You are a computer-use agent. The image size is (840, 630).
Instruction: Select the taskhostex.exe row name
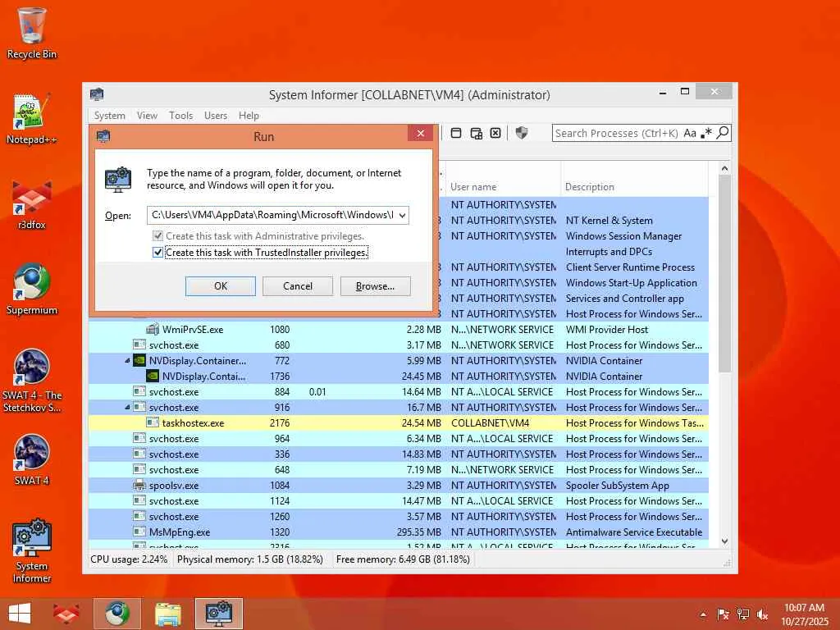pyautogui.click(x=193, y=422)
